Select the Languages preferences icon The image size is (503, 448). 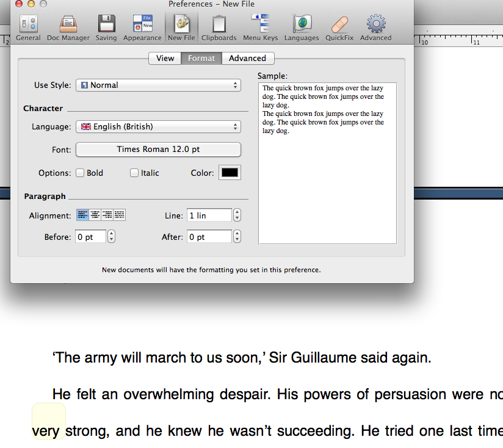tap(302, 27)
